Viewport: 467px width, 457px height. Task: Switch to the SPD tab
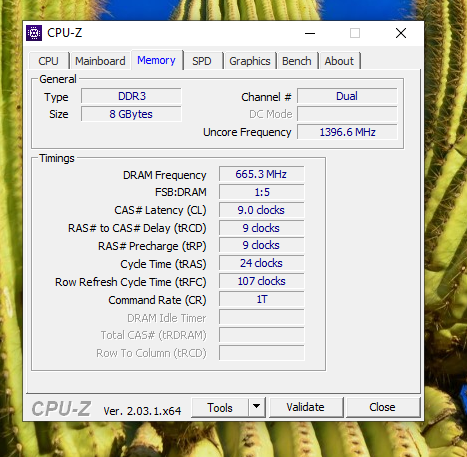coord(202,61)
